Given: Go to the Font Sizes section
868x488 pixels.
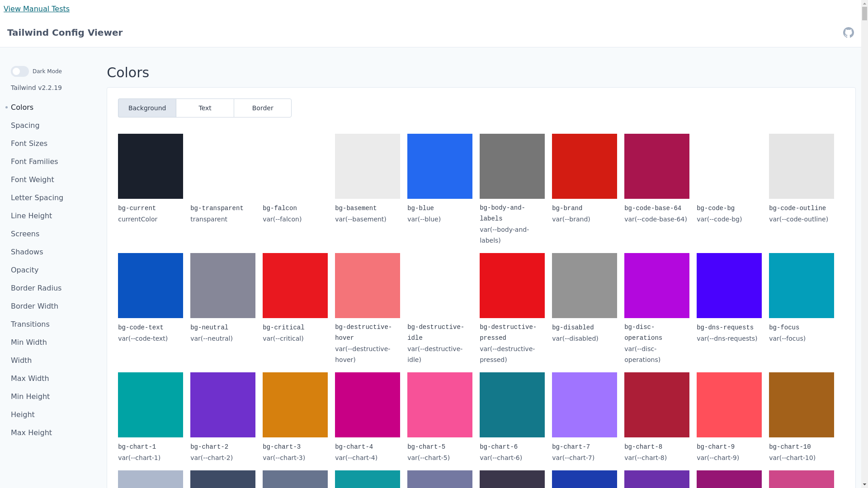Looking at the screenshot, I should tap(29, 144).
